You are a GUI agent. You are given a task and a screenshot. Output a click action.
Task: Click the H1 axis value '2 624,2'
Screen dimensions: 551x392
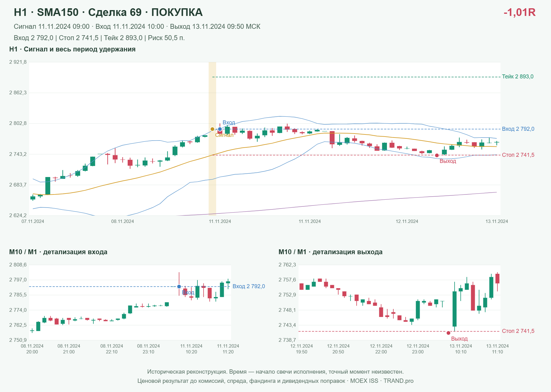18,215
